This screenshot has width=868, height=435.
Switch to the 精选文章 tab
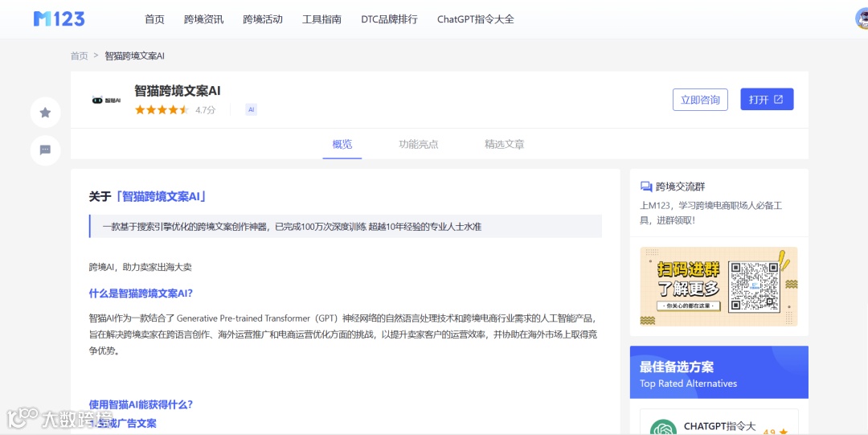point(504,144)
